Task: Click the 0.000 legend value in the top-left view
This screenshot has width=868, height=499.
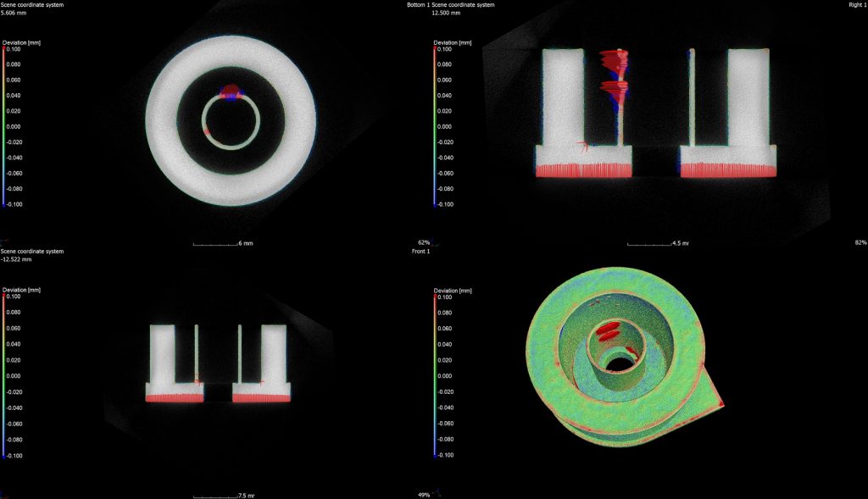Action: pos(14,127)
